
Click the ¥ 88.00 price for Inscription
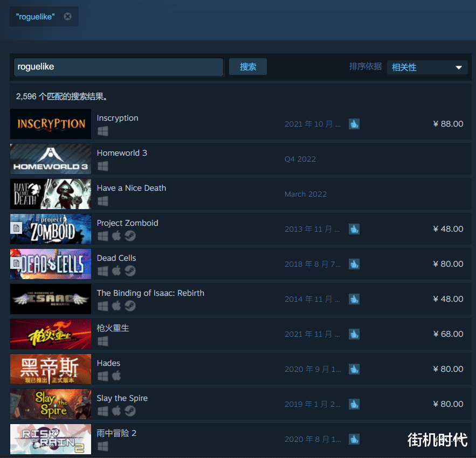(448, 124)
